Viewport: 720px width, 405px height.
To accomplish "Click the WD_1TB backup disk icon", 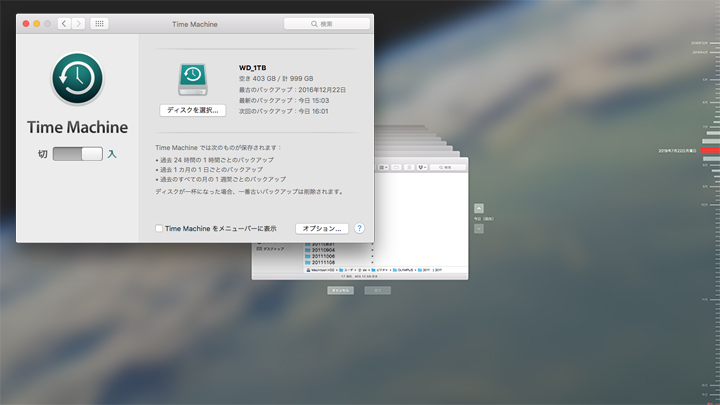I will (193, 79).
